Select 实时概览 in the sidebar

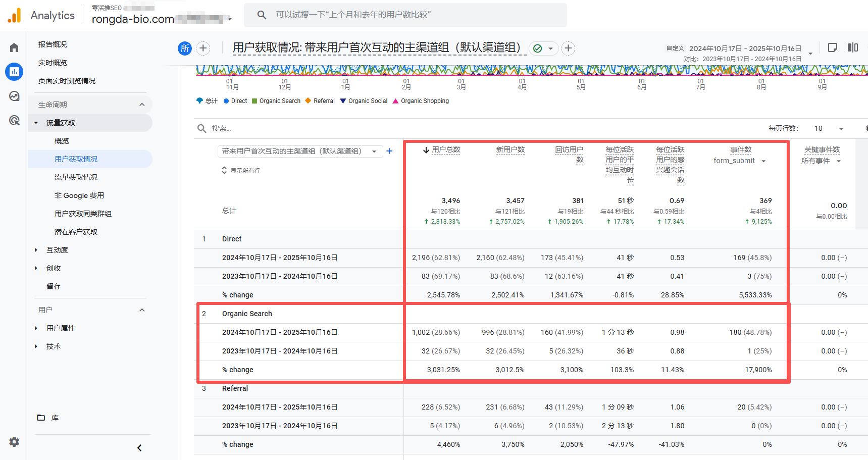click(x=53, y=63)
